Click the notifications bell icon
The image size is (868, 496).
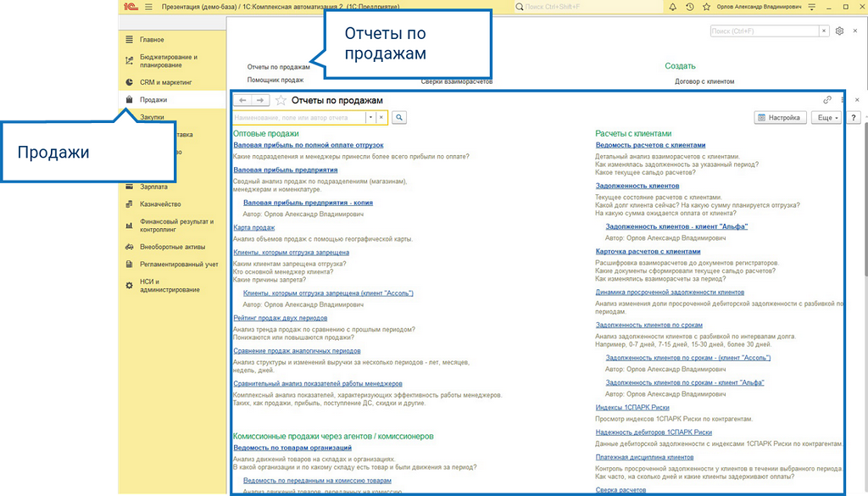(672, 7)
